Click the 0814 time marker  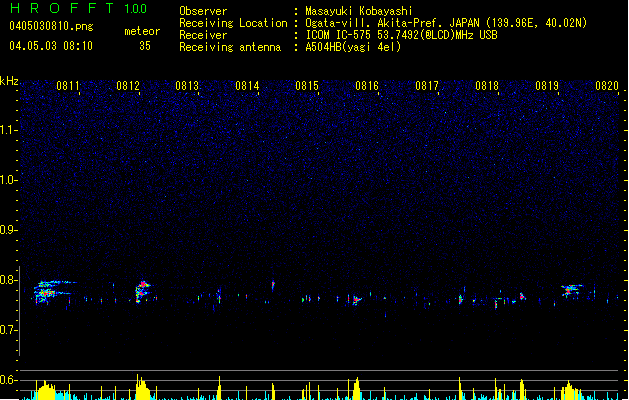pyautogui.click(x=247, y=85)
